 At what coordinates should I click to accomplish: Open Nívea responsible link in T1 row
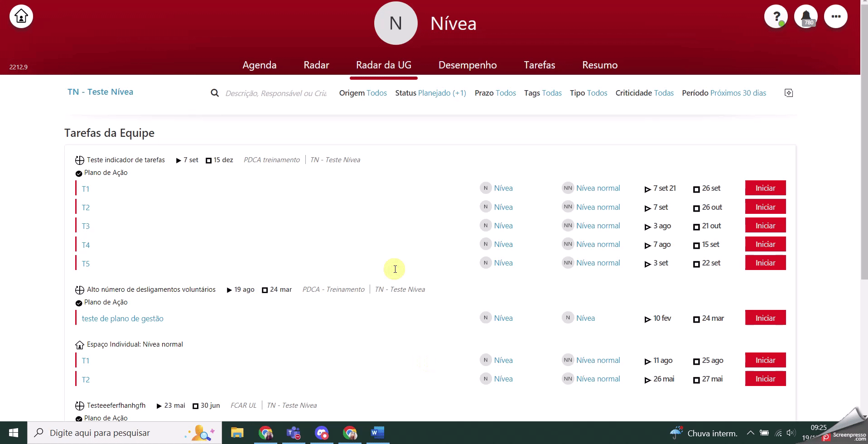(503, 188)
